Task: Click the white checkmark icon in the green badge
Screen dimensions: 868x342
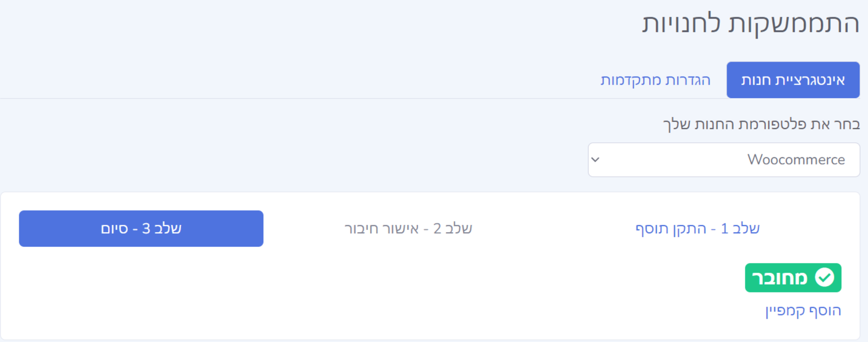Action: coord(824,278)
